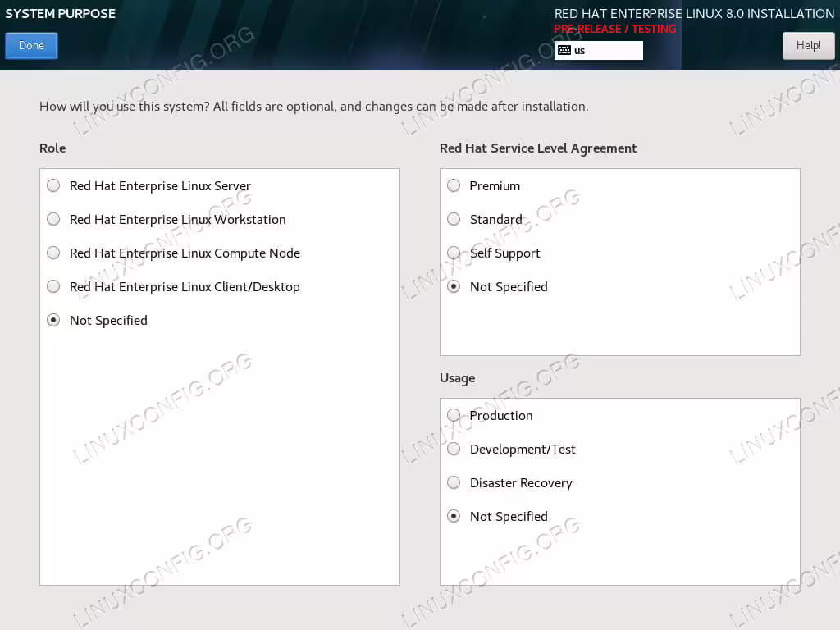
Task: Click the us keyboard layout field
Action: pyautogui.click(x=598, y=50)
